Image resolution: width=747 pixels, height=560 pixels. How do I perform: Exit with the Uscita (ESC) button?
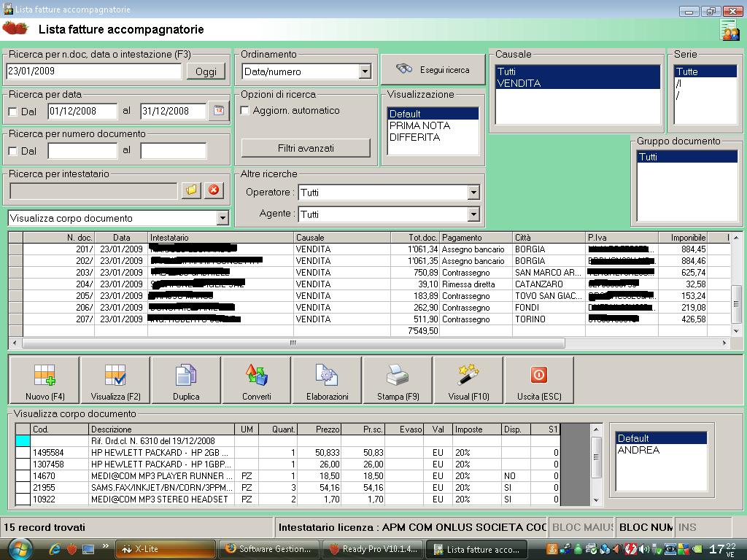pos(539,380)
